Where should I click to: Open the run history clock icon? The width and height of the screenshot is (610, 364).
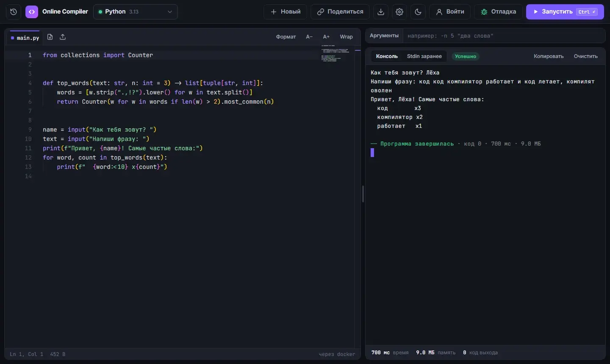14,12
